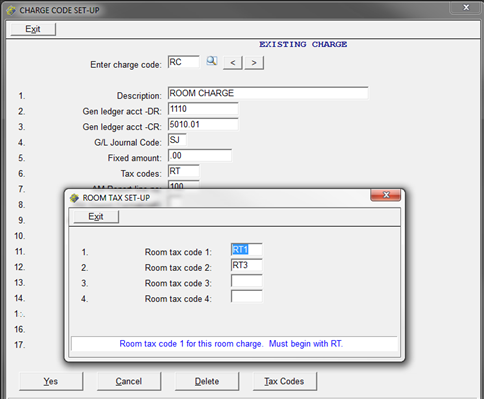This screenshot has height=399, width=484.
Task: Close the Charge Code Set-Up window
Action: (466, 7)
